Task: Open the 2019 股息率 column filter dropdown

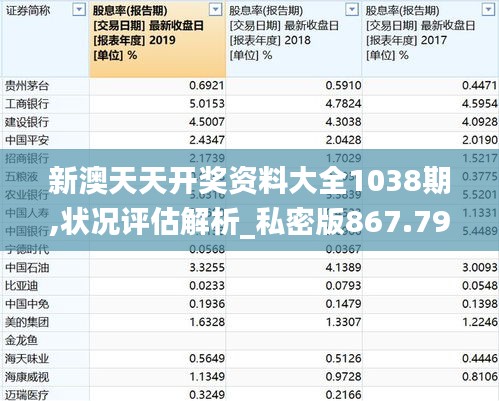Action: 215,10
